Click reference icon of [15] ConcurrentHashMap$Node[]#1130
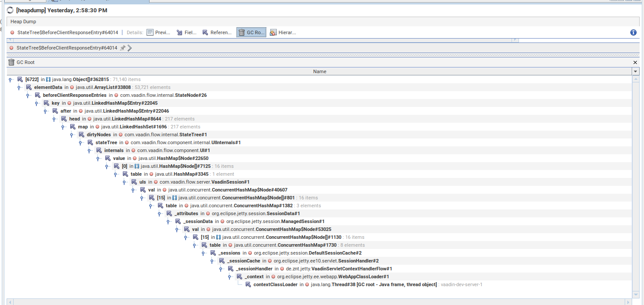644x305 pixels. tap(196, 237)
